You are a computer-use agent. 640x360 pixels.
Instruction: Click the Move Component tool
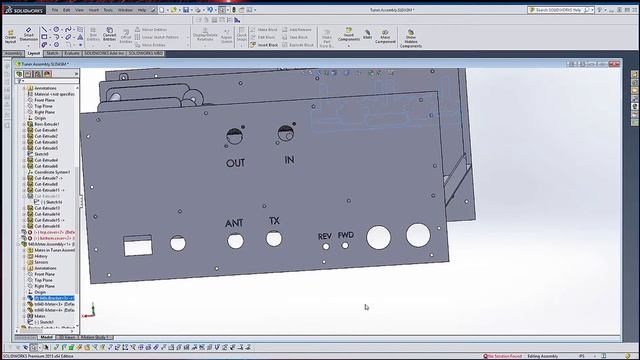[385, 36]
